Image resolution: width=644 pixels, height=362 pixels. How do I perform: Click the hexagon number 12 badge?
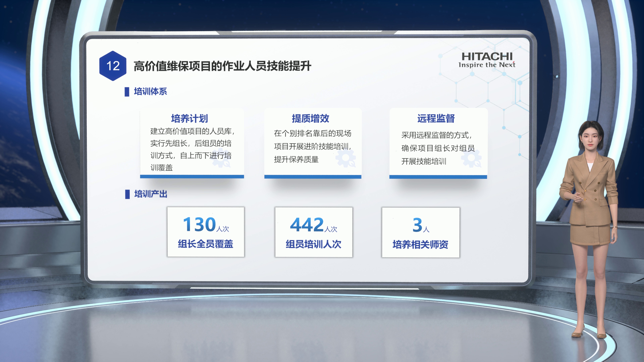pos(113,66)
